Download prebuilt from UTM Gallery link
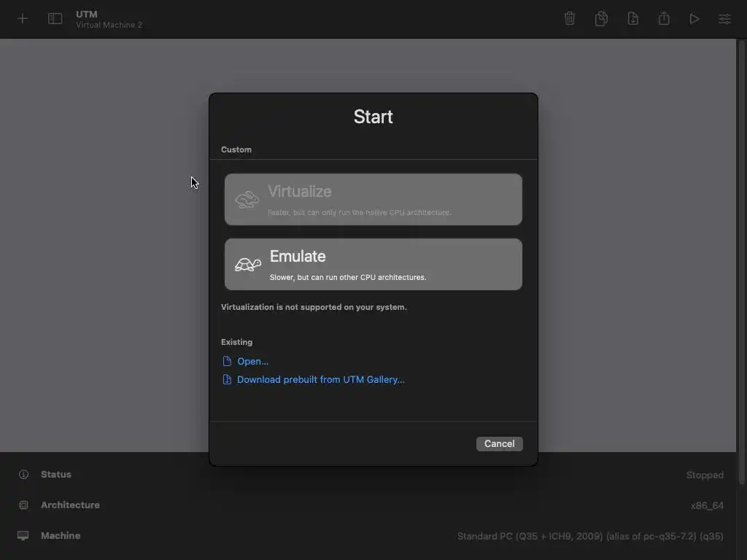 (321, 379)
